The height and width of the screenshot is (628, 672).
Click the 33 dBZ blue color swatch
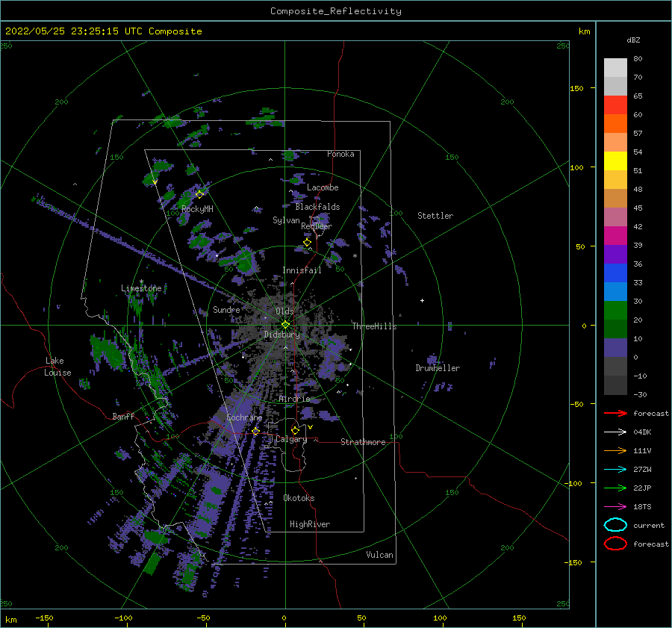[x=615, y=273]
